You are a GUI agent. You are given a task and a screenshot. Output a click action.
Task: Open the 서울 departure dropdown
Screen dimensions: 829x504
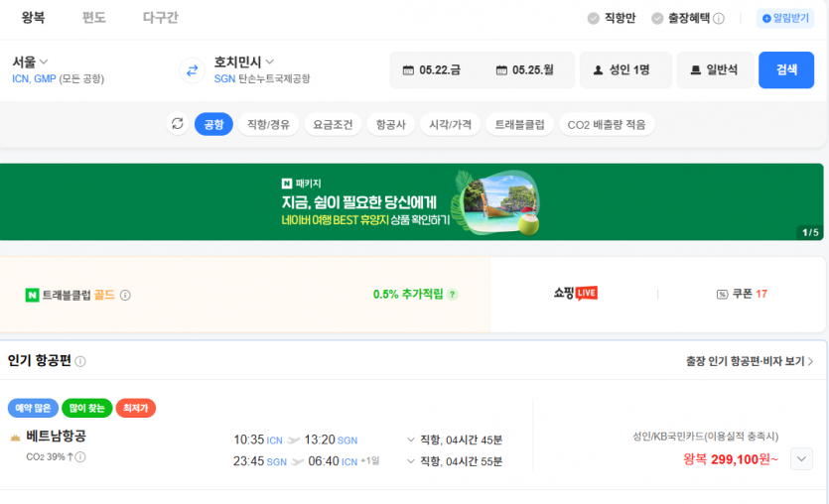tap(31, 62)
